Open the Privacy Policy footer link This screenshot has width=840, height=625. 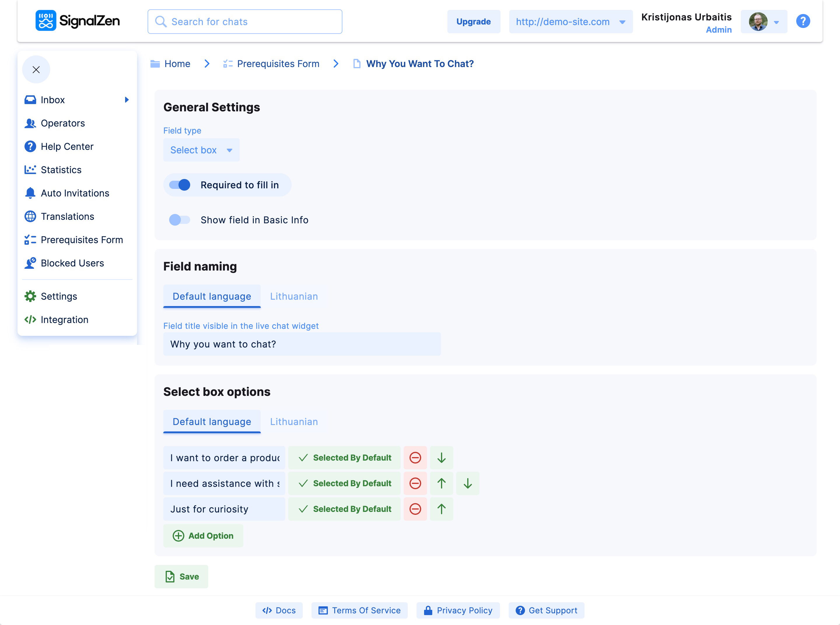coord(458,610)
